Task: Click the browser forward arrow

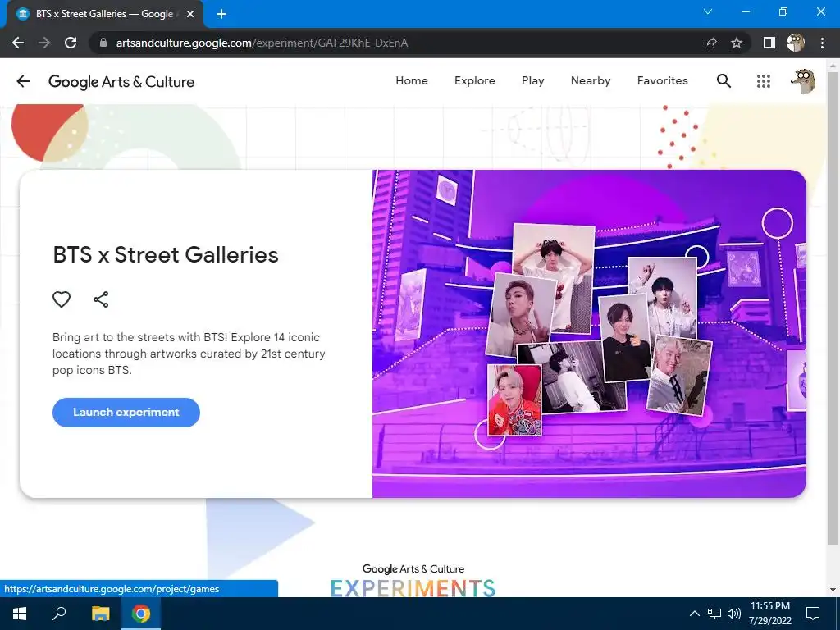Action: click(x=44, y=43)
